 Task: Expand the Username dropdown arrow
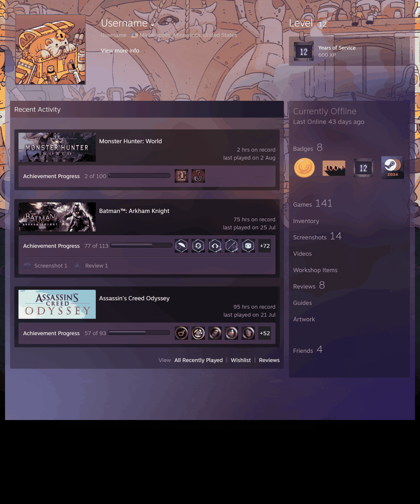coord(153,25)
